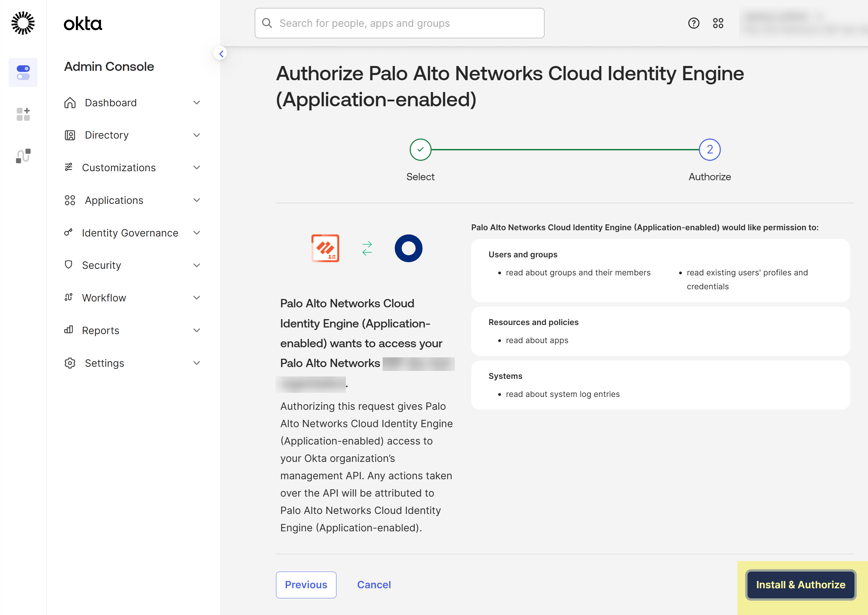Expand the Directory section chevron
Screen dimensions: 868x615
[x=197, y=135]
